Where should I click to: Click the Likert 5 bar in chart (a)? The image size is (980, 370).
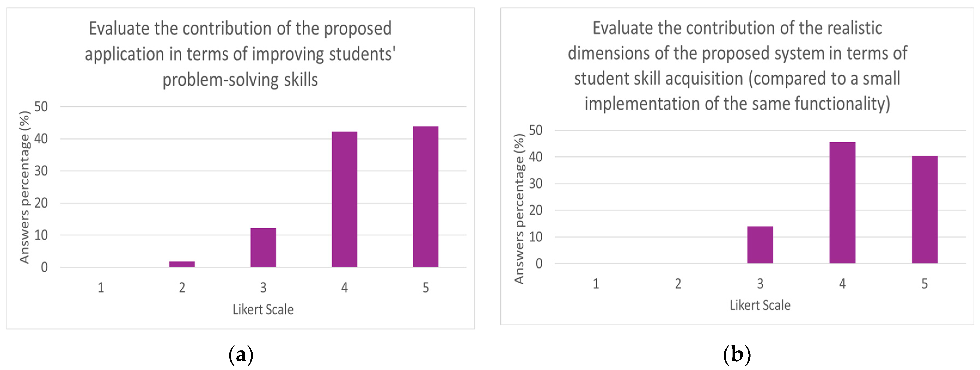click(425, 196)
